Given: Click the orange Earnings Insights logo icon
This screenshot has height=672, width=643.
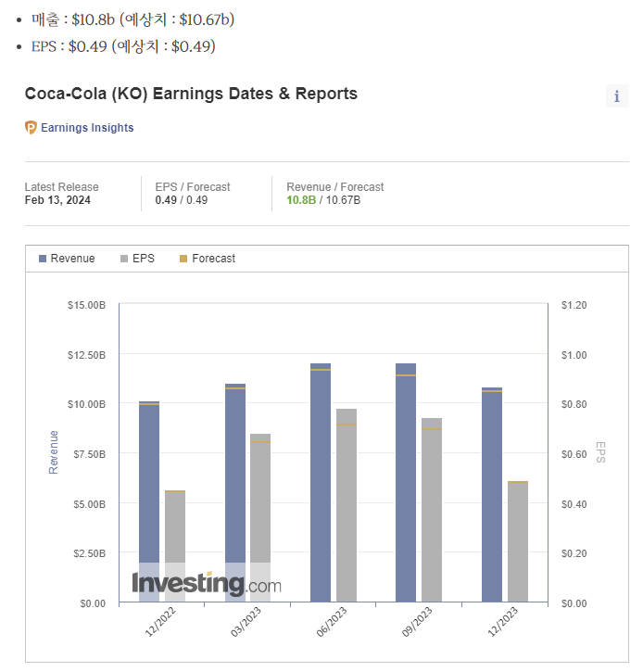Looking at the screenshot, I should [31, 128].
